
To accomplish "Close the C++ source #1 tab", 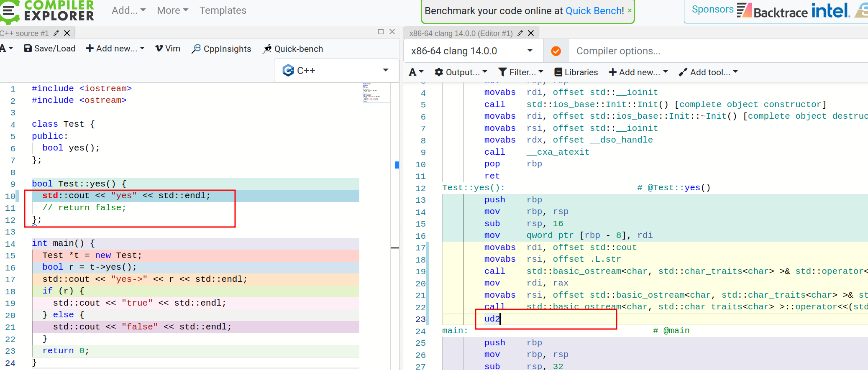I will point(67,33).
